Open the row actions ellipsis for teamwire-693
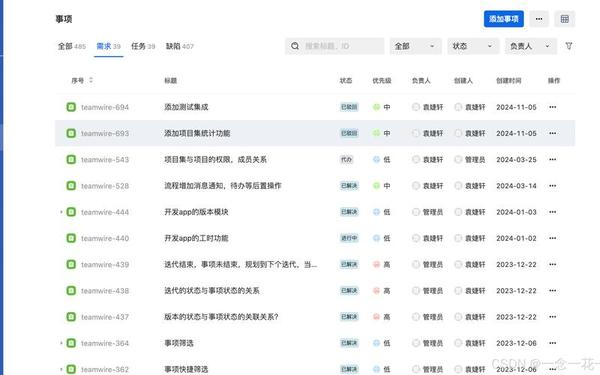The image size is (600, 375). click(x=553, y=133)
